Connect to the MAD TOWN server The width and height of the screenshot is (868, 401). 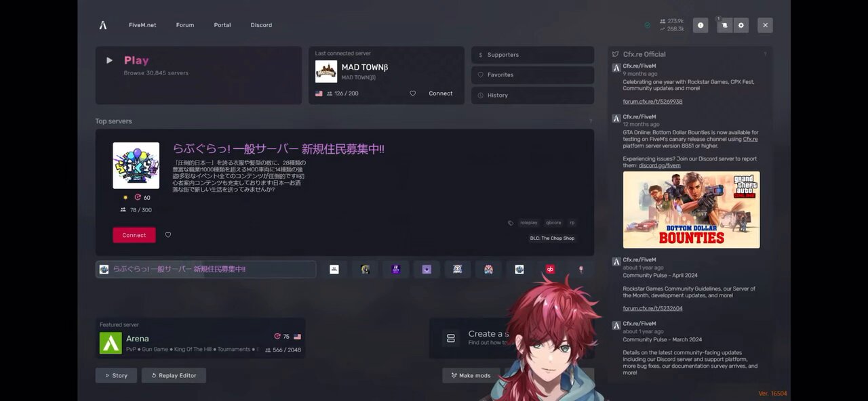tap(441, 93)
